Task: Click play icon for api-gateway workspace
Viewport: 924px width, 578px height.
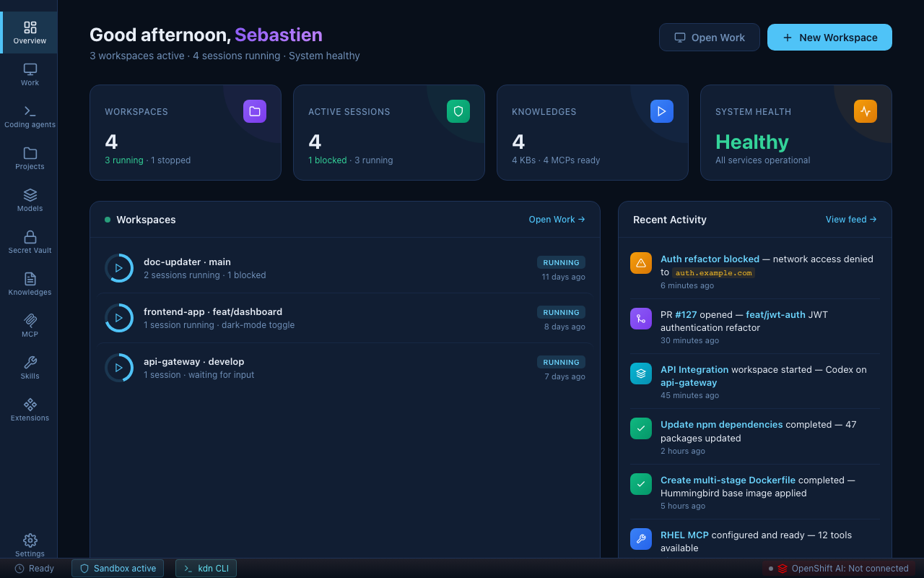Action: 119,368
